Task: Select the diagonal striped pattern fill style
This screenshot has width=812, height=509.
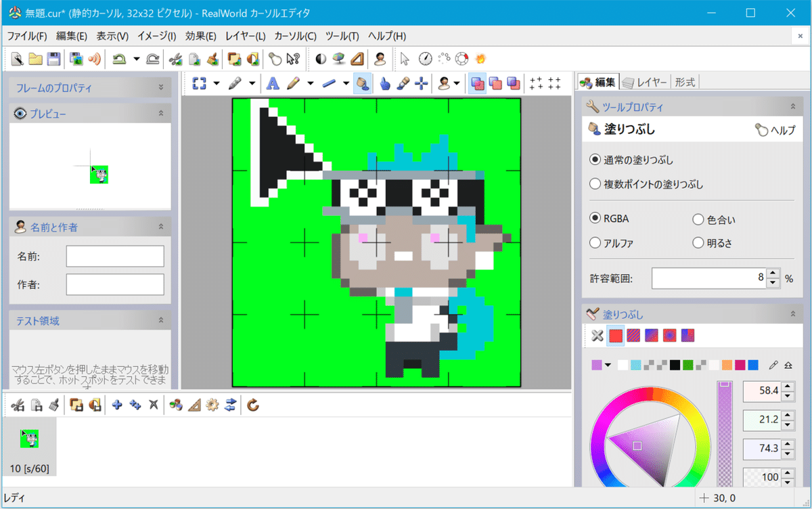Action: (x=633, y=335)
